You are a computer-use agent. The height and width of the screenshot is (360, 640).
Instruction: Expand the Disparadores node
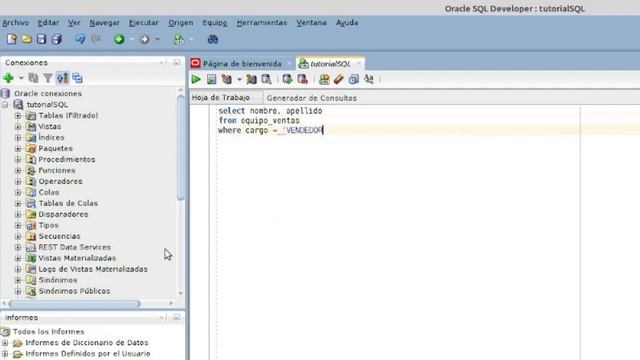pos(18,214)
